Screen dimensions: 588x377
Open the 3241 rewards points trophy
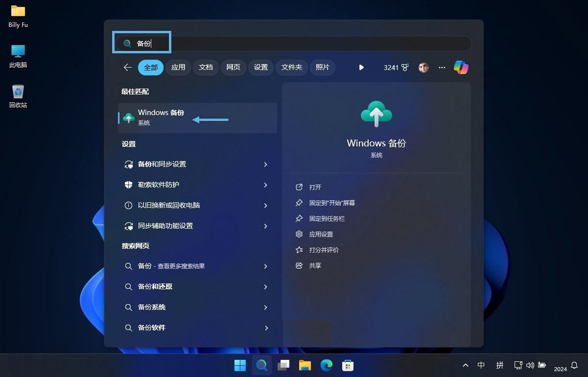(396, 68)
